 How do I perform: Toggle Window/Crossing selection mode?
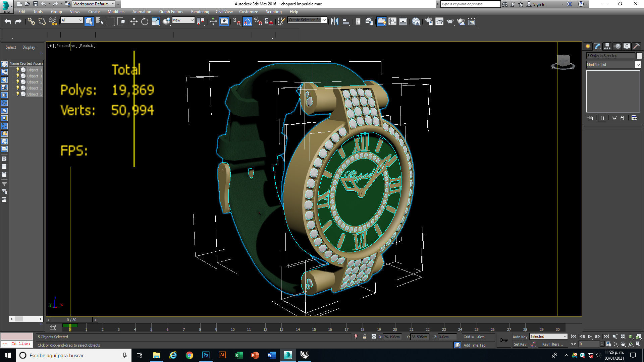click(x=121, y=21)
